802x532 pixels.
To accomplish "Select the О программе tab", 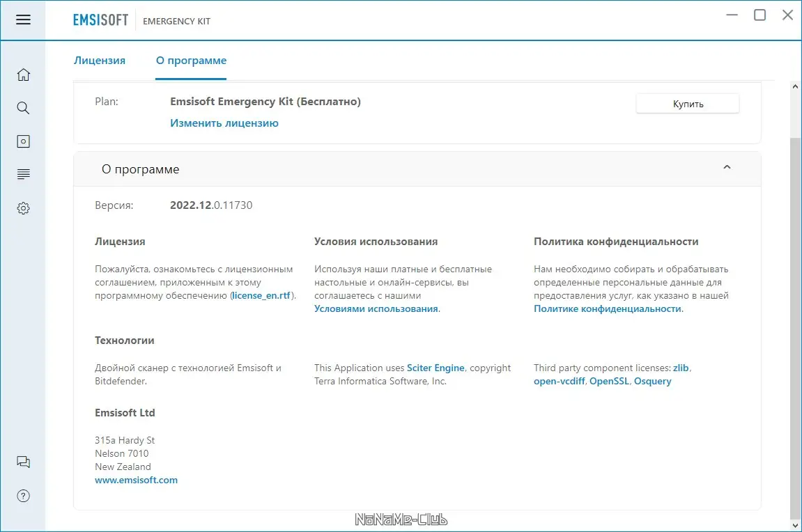I will (x=191, y=61).
